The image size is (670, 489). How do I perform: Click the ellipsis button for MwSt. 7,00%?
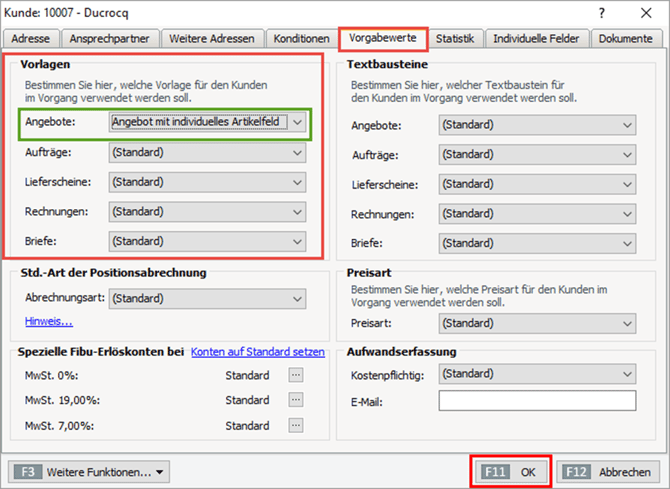295,425
